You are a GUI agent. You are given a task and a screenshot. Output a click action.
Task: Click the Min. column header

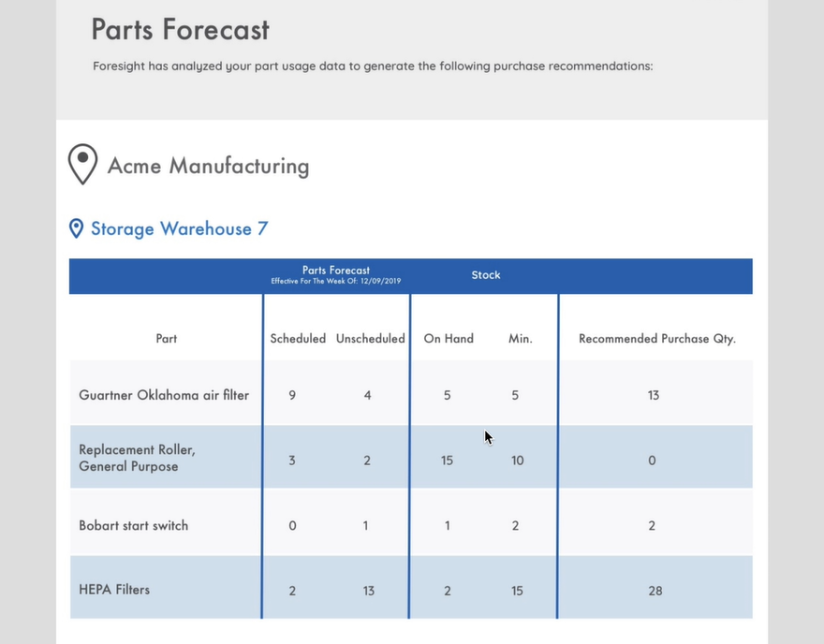tap(520, 339)
